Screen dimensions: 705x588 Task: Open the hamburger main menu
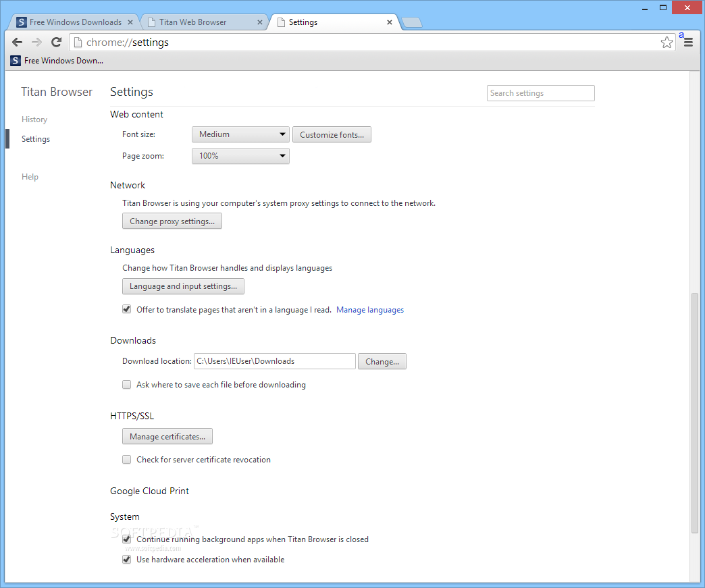[688, 43]
